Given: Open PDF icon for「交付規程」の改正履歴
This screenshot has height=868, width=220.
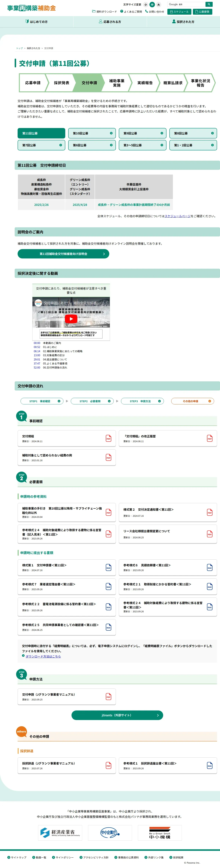Looking at the screenshot, I should pos(210,438).
